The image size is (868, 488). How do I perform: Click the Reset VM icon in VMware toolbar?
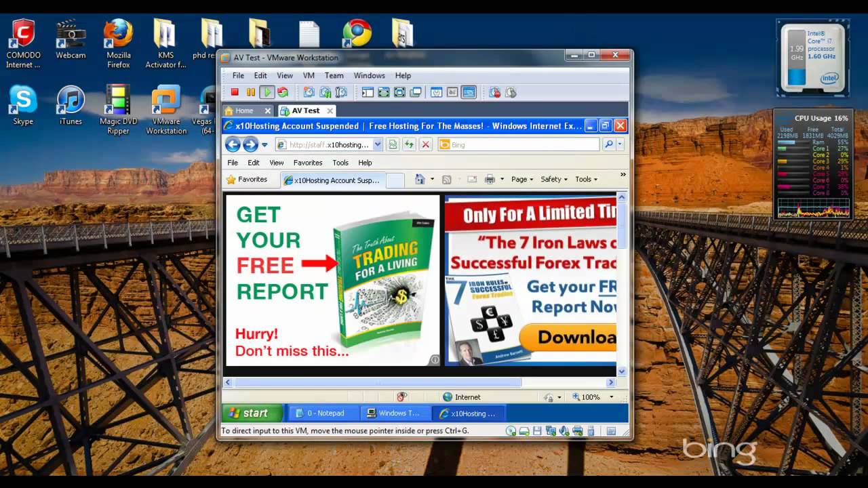point(283,92)
